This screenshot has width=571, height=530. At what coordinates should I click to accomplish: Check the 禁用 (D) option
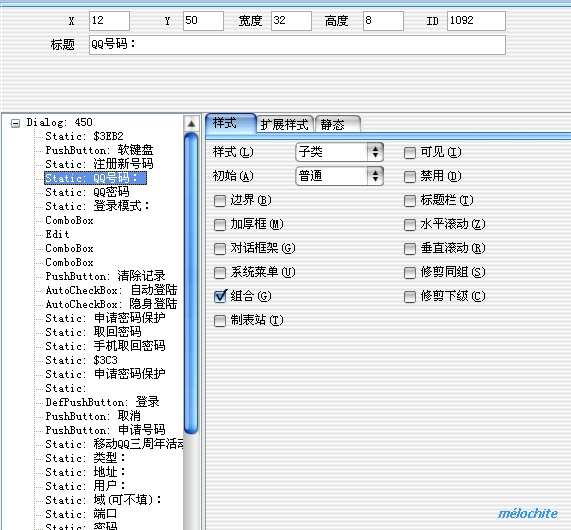[x=410, y=177]
